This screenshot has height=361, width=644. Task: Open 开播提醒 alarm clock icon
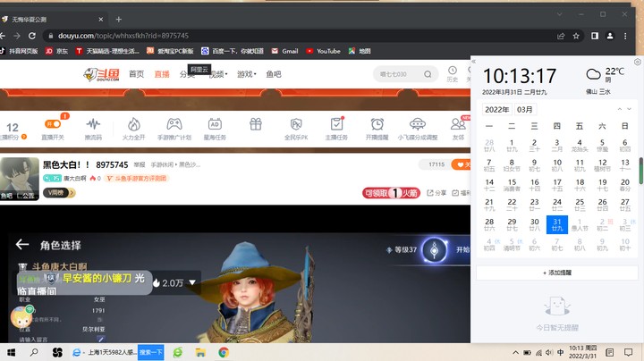click(x=377, y=124)
